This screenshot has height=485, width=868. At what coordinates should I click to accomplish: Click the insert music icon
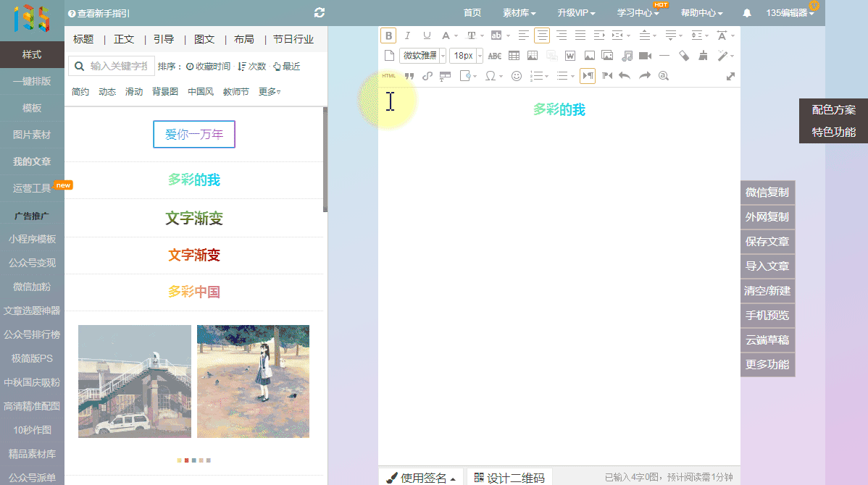(627, 56)
